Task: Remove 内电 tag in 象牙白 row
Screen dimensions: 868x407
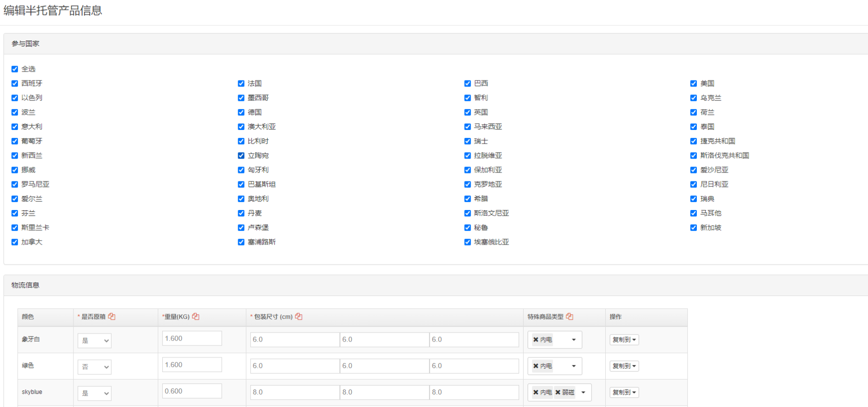Action: [x=536, y=339]
